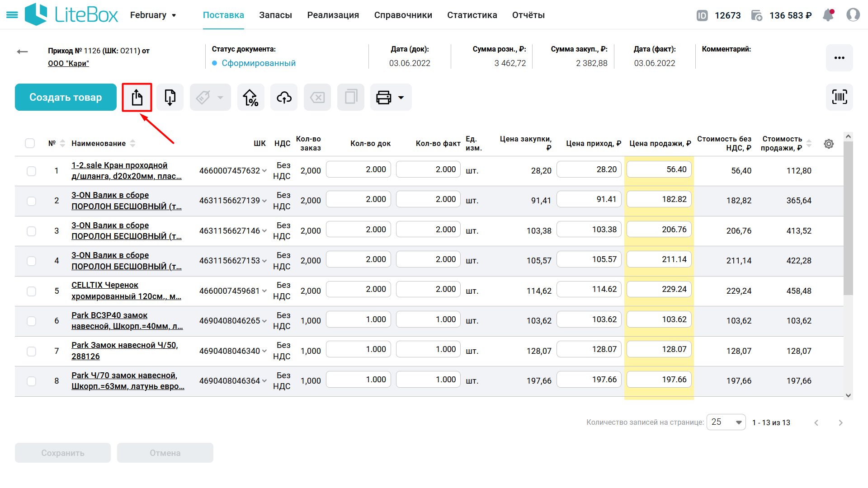
Task: Click the markup percent house icon
Action: (250, 97)
